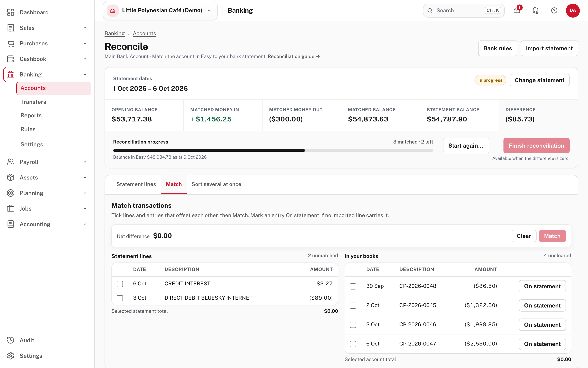Go to Accounts breadcrumb link
The height and width of the screenshot is (368, 588).
(x=144, y=33)
